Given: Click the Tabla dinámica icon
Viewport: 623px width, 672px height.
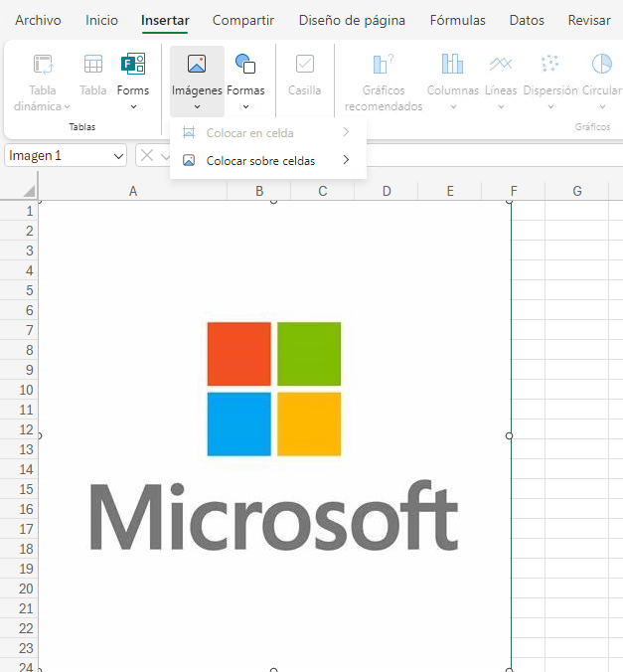Looking at the screenshot, I should pos(43,65).
